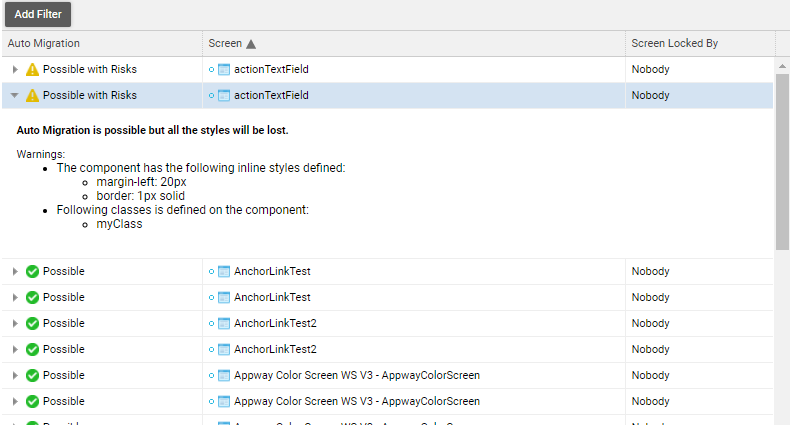Expand the first Appway Color Screen WS V3 row
The height and width of the screenshot is (425, 791).
coord(15,376)
